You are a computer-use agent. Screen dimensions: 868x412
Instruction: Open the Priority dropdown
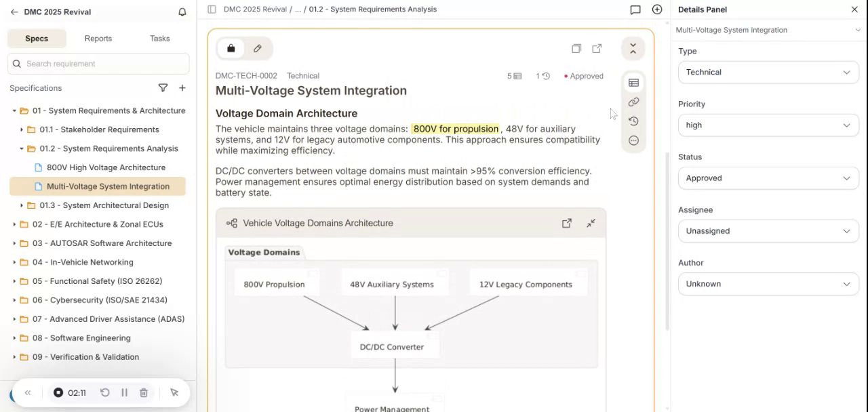(768, 125)
